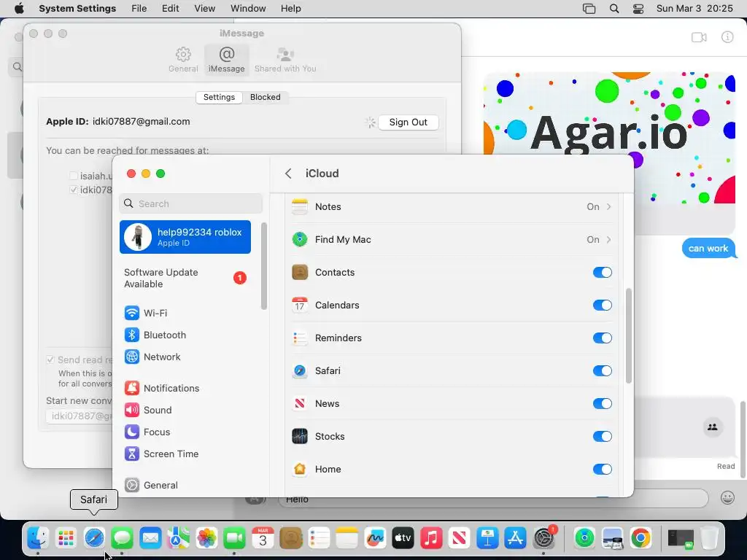Open Keynote app in the Dock
747x560 pixels.
487,539
